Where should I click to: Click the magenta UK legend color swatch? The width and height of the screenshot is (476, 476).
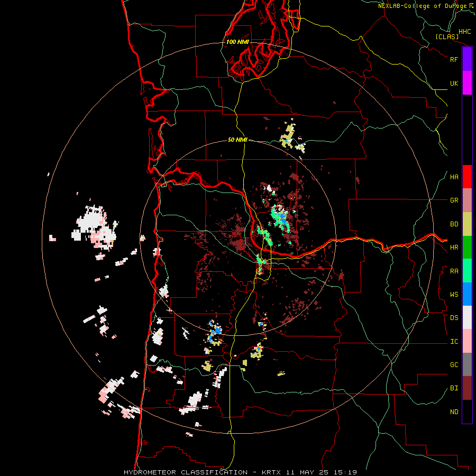pos(467,83)
